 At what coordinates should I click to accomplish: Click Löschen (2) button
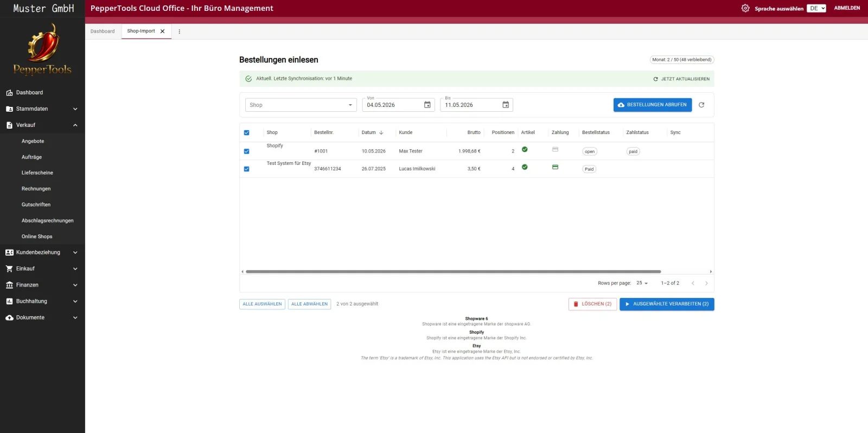[x=592, y=304]
